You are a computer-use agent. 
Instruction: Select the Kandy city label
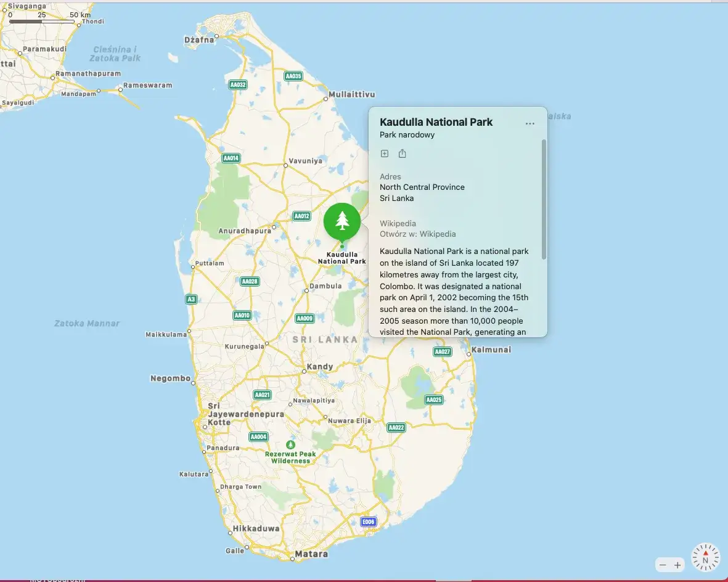(x=320, y=367)
